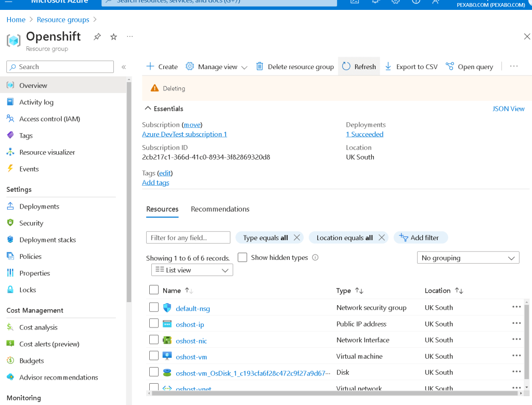Click the Security shield icon
This screenshot has width=532, height=405.
(x=10, y=223)
